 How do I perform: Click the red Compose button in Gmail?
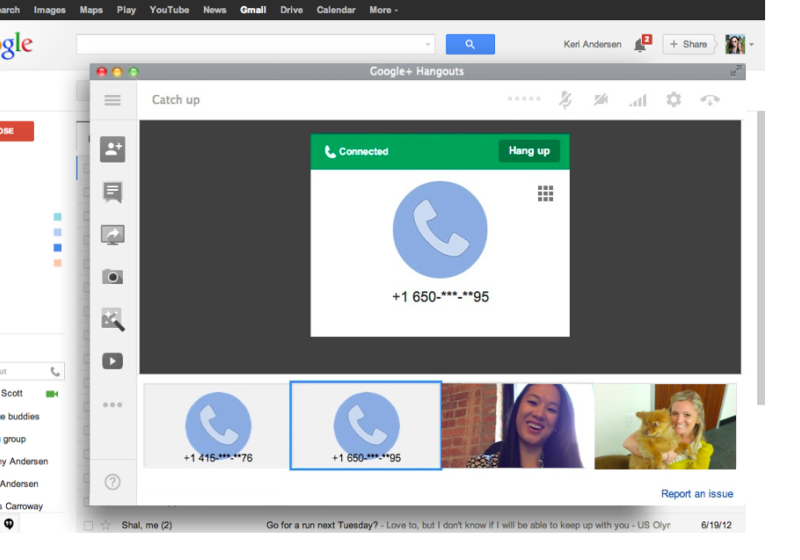point(17,131)
